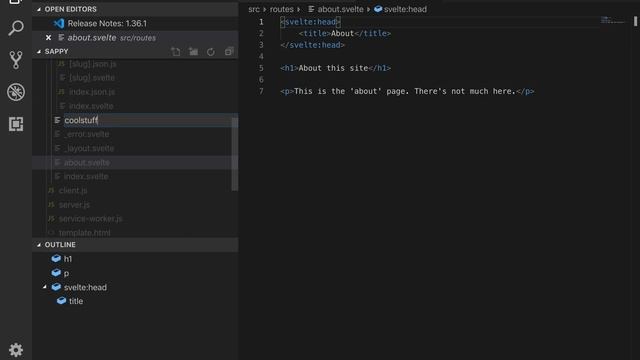The image size is (640, 360).
Task: Open the Debug view icon
Action: pyautogui.click(x=16, y=92)
